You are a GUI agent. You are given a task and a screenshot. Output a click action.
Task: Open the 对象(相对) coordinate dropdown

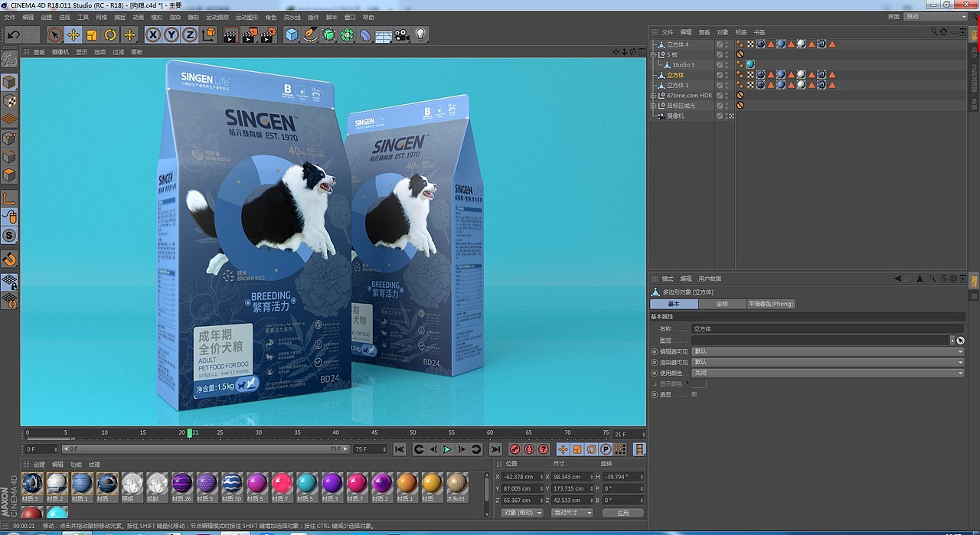point(522,513)
